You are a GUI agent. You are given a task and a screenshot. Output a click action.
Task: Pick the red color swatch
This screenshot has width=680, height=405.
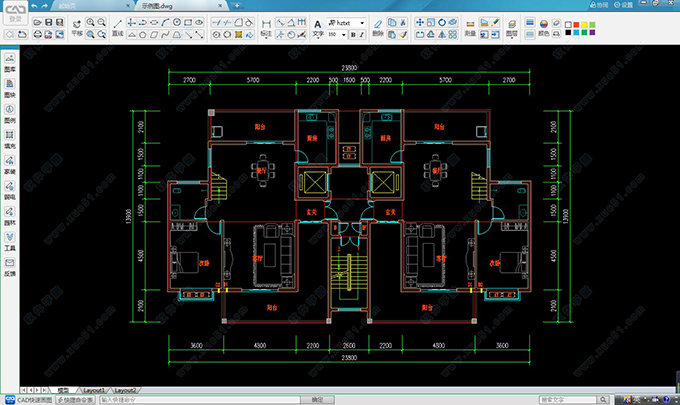coord(576,25)
